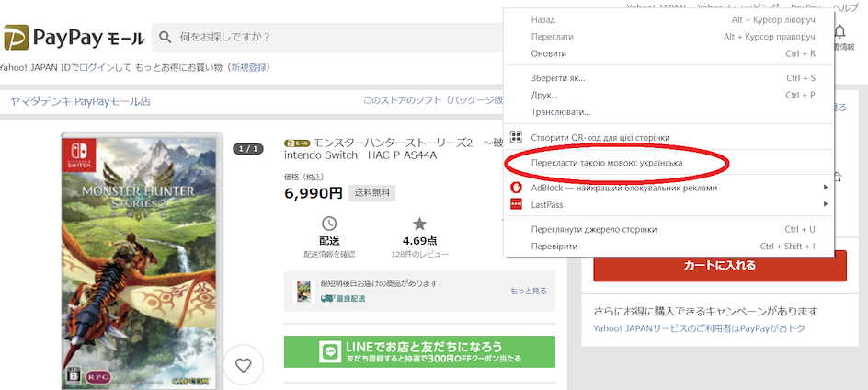Click このストアのソフト category link

click(x=433, y=101)
